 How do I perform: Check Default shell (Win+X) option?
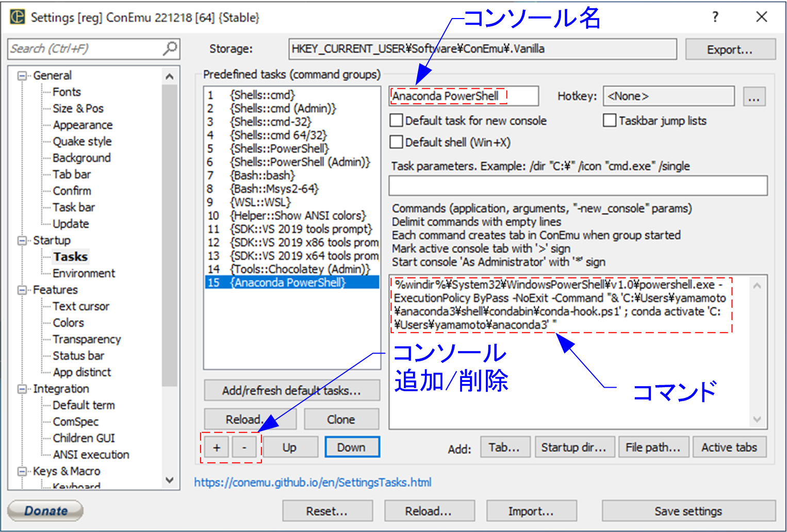(x=396, y=142)
